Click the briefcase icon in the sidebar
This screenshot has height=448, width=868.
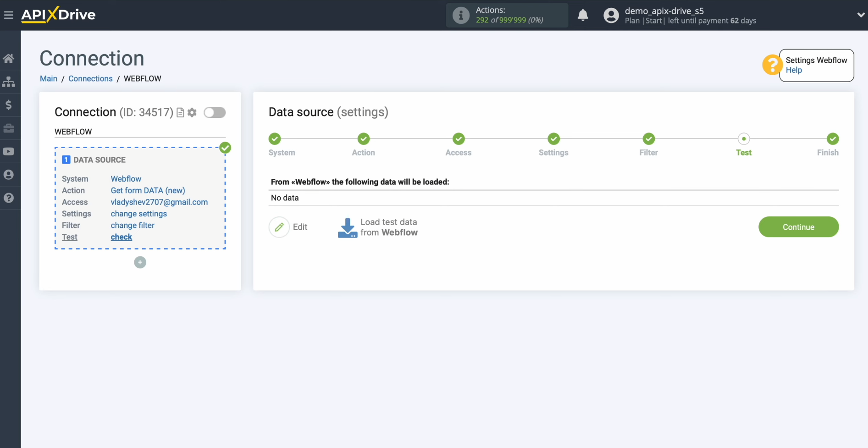[x=9, y=128]
